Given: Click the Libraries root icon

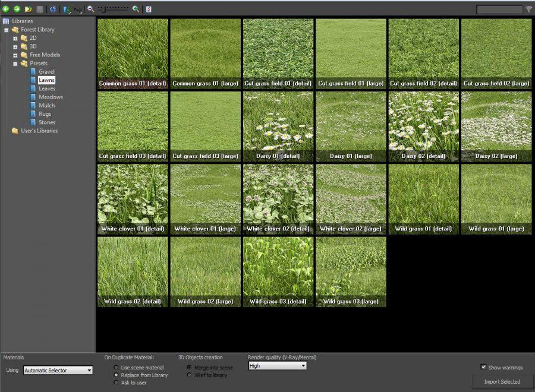Looking at the screenshot, I should [x=6, y=21].
